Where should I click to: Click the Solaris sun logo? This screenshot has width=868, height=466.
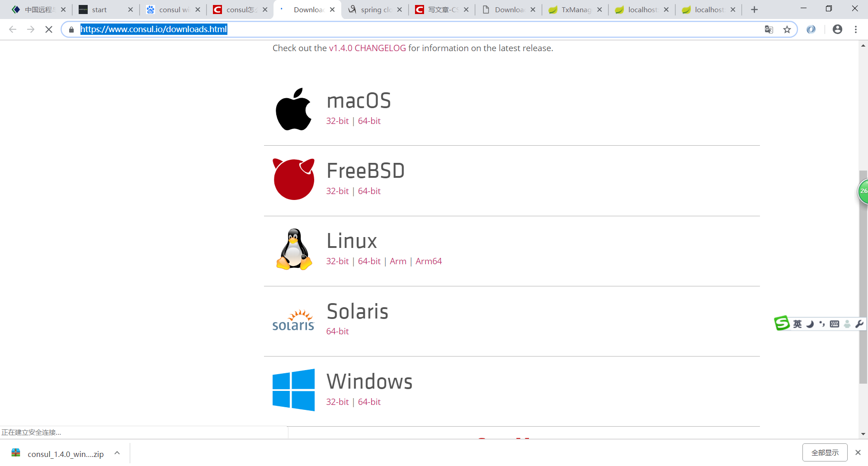[x=293, y=319]
